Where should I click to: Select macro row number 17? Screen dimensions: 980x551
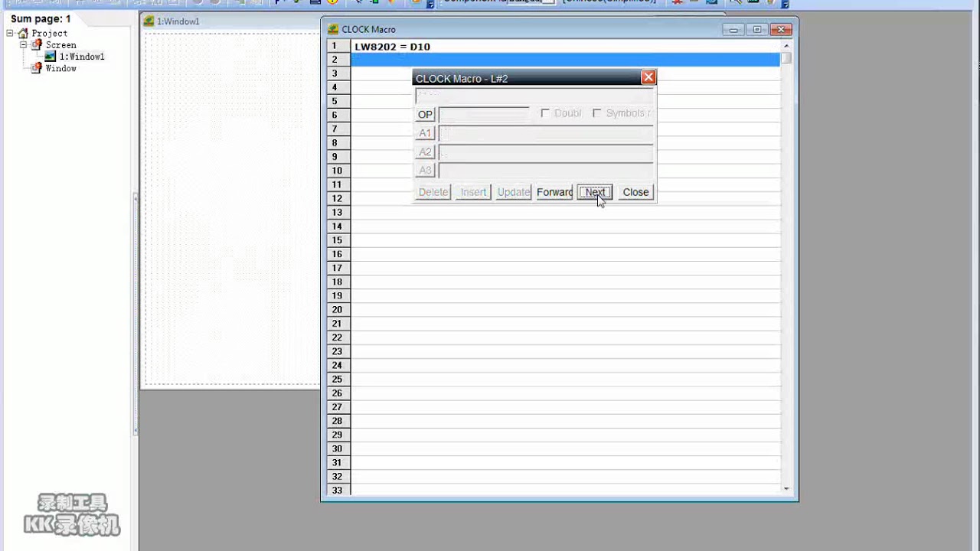click(x=337, y=268)
